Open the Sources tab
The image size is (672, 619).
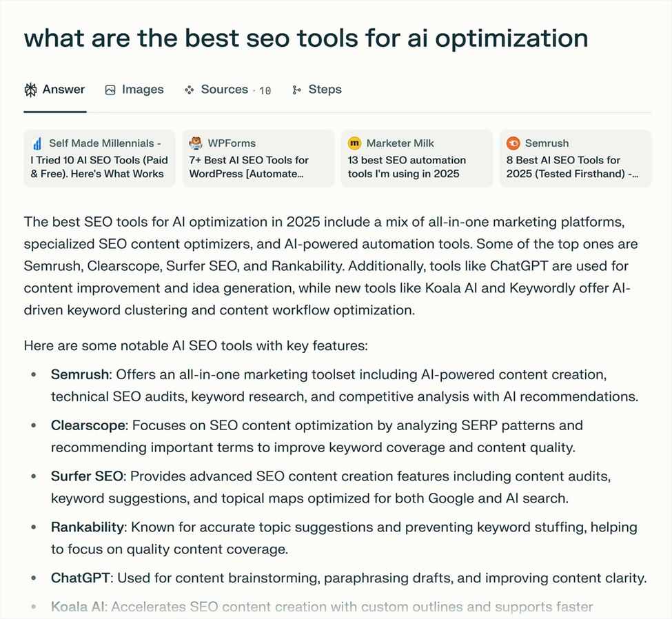(224, 90)
